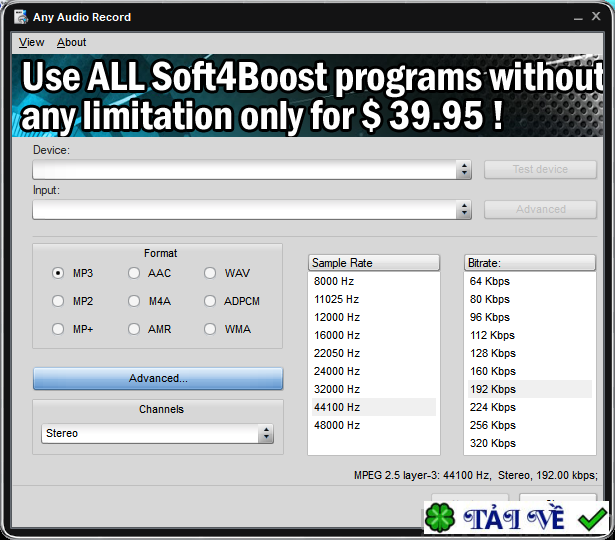Select the MP3 format radio button
615x540 pixels.
[x=58, y=273]
